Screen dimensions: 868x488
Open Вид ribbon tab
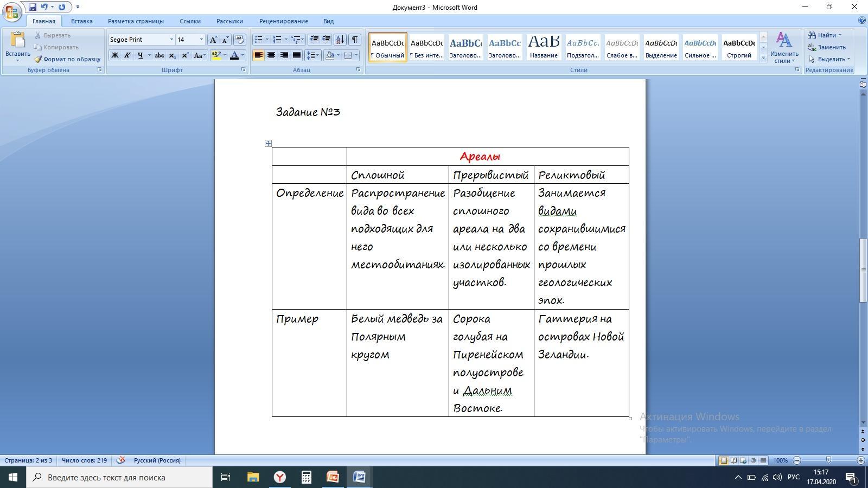328,21
